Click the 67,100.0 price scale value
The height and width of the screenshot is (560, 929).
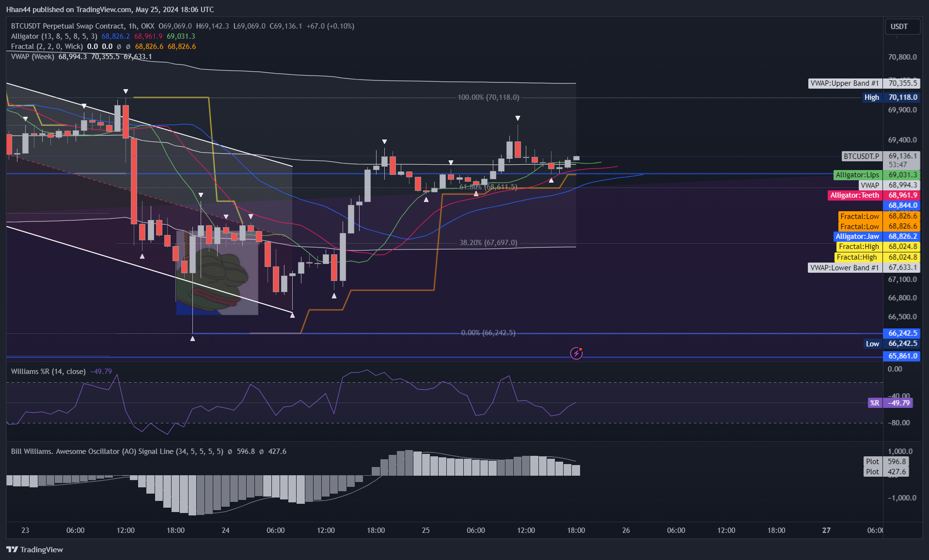click(902, 280)
